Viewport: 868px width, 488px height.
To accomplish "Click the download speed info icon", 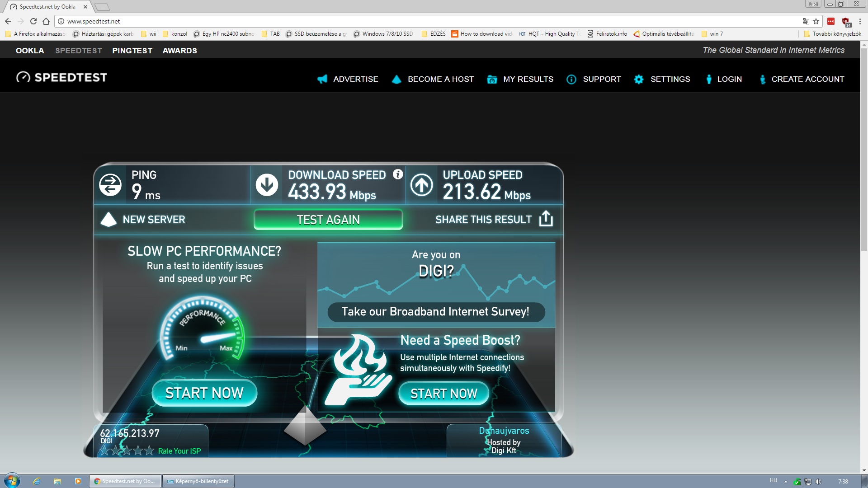I will click(398, 174).
